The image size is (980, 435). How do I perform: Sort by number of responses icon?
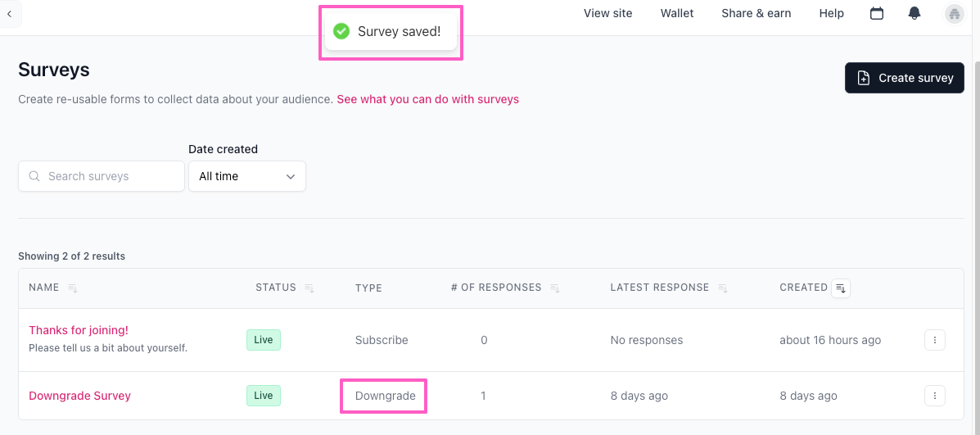[555, 288]
